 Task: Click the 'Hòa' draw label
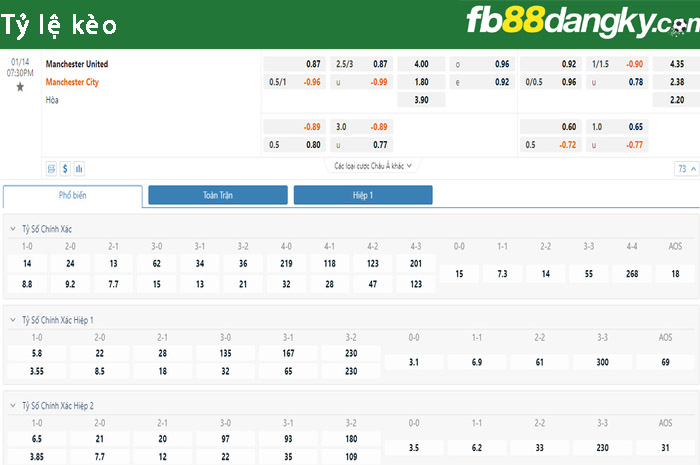[x=52, y=100]
